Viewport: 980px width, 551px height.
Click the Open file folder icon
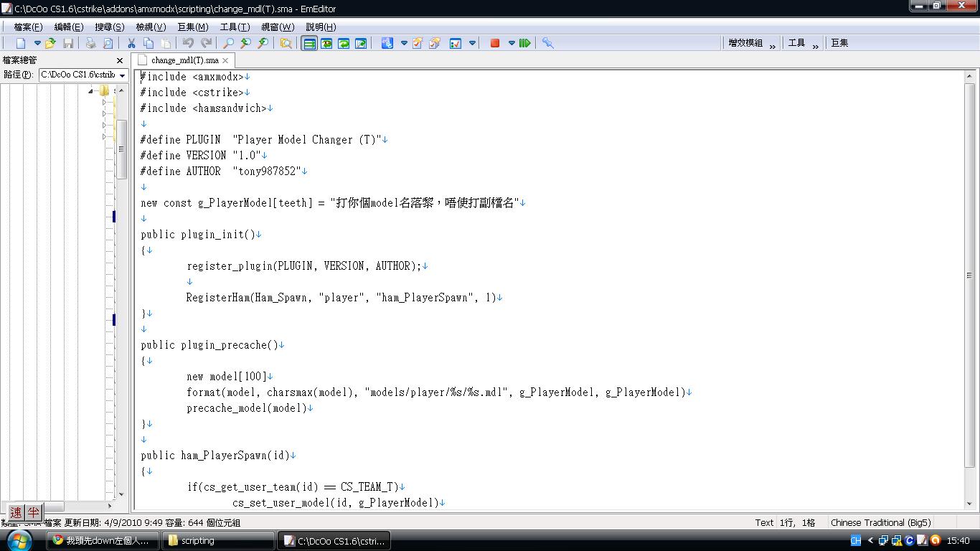click(50, 43)
